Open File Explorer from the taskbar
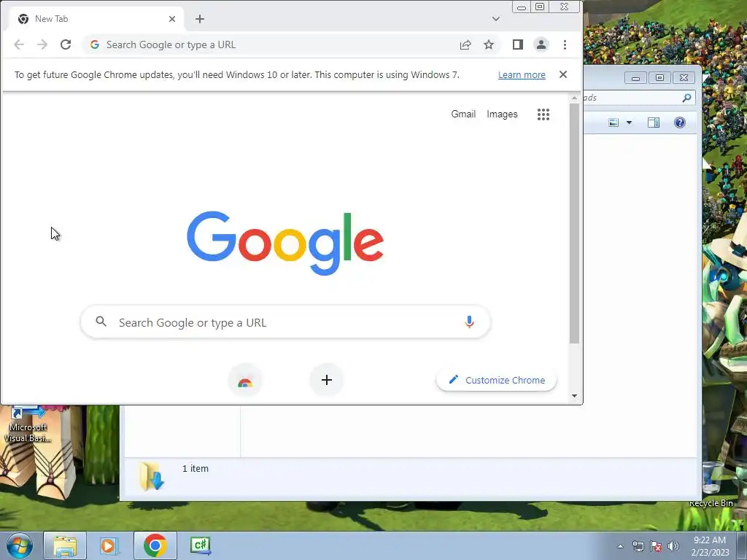The image size is (747, 560). coord(65,545)
